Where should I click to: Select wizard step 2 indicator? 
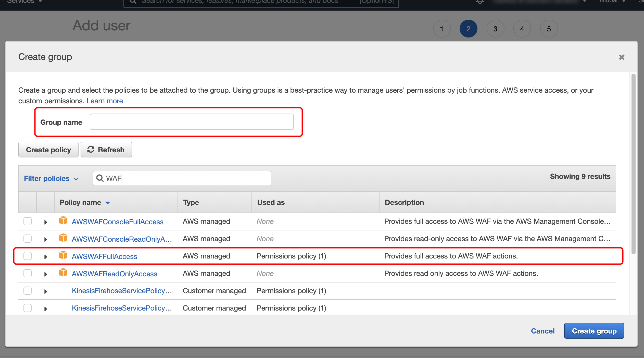469,29
